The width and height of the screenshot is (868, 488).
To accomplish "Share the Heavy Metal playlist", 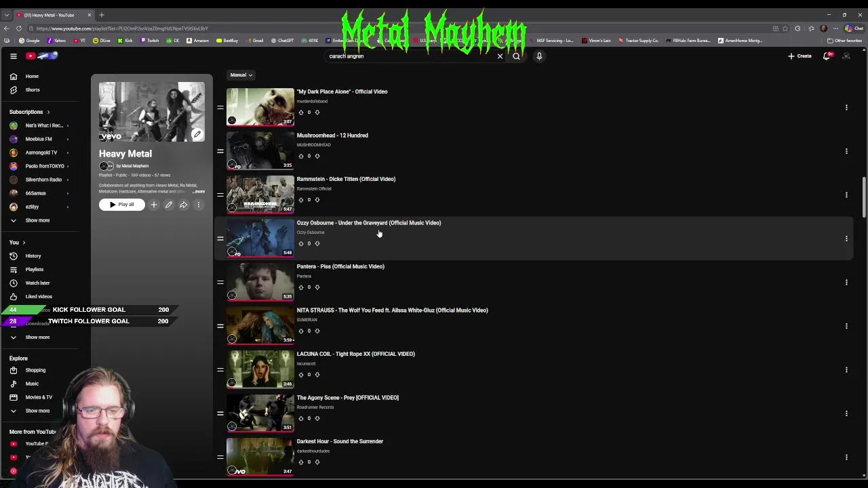I will [x=183, y=205].
